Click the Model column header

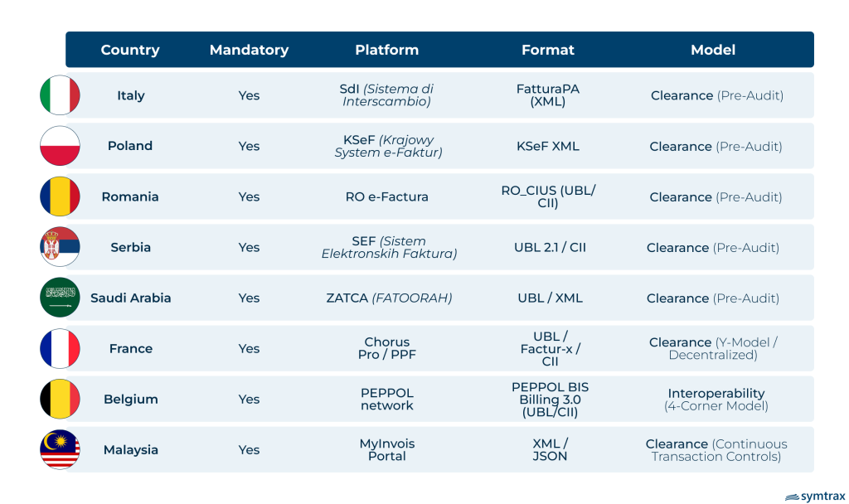coord(713,50)
